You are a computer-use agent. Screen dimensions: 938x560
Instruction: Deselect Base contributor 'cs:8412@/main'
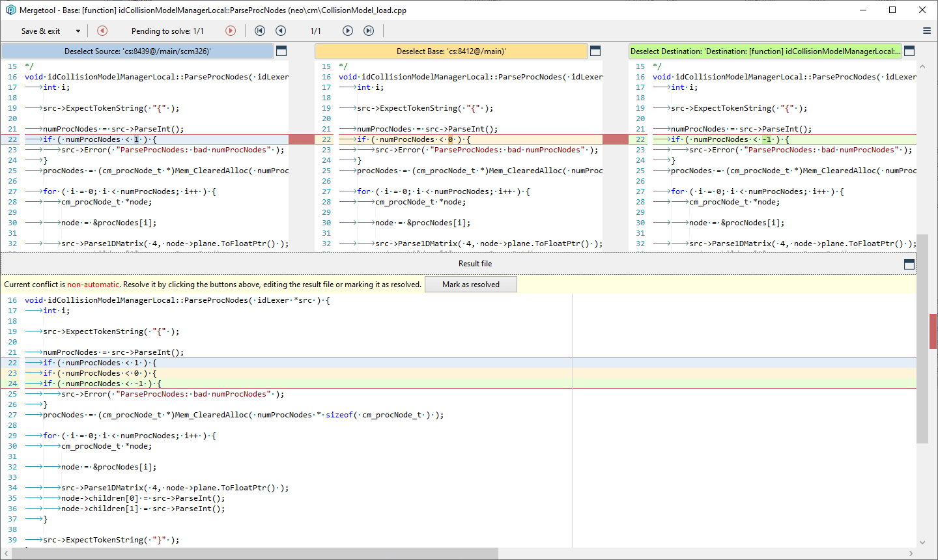point(451,51)
